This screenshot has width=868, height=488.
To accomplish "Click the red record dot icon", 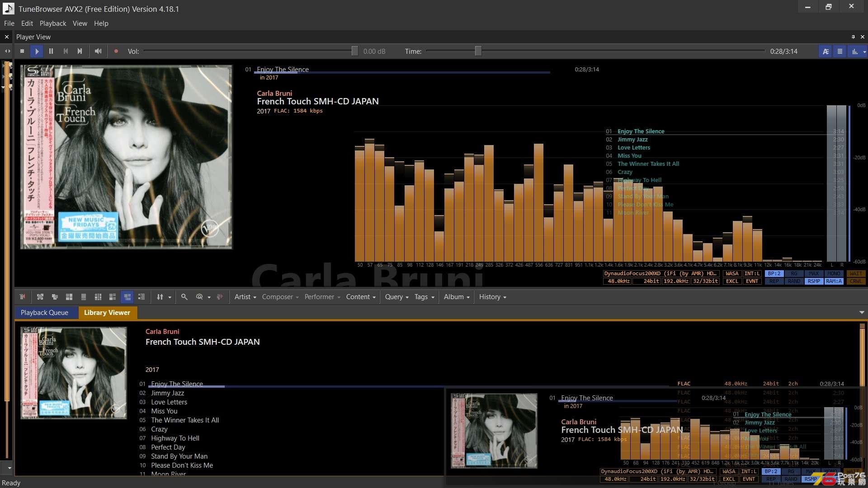I will tap(116, 52).
